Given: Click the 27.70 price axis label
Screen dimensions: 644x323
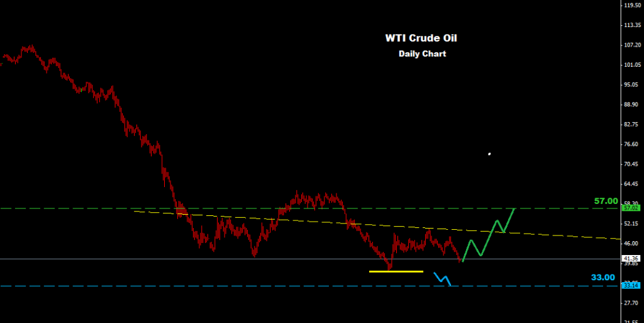Looking at the screenshot, I should [x=631, y=303].
